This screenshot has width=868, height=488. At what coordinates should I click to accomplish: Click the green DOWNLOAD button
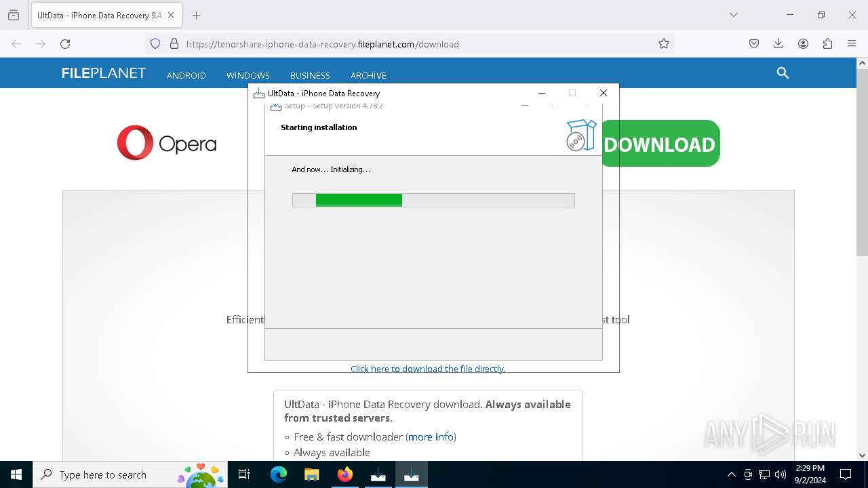[660, 144]
